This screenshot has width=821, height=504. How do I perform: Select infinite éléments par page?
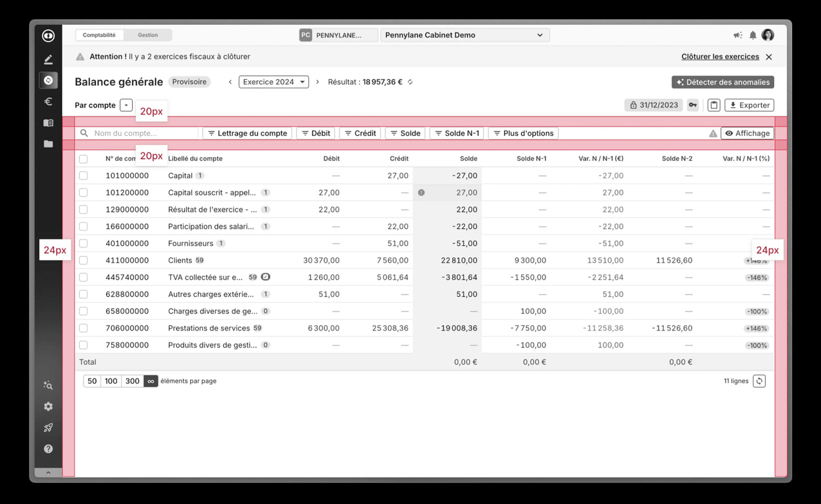point(151,381)
